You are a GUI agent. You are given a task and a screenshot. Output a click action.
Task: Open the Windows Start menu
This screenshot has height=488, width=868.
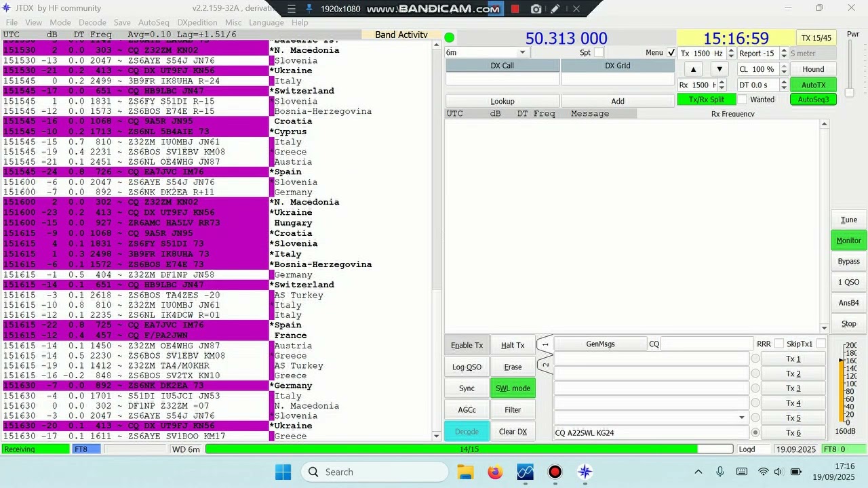pyautogui.click(x=283, y=472)
